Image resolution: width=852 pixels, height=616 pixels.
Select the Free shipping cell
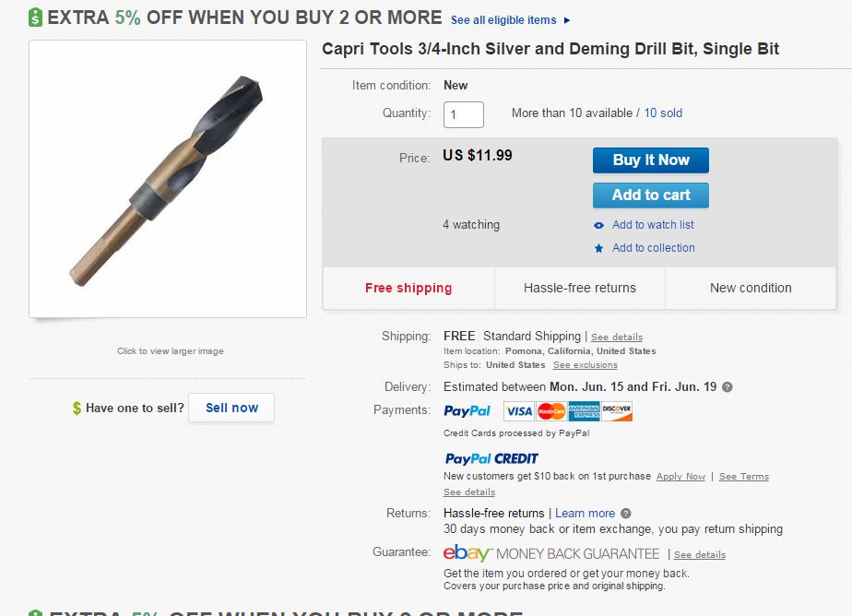pos(408,288)
